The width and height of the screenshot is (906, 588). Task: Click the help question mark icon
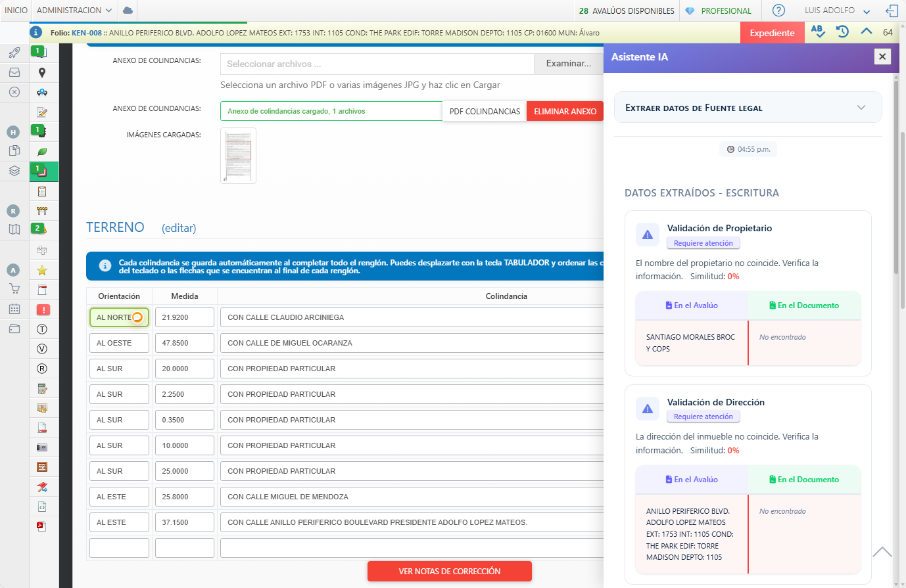click(x=778, y=11)
